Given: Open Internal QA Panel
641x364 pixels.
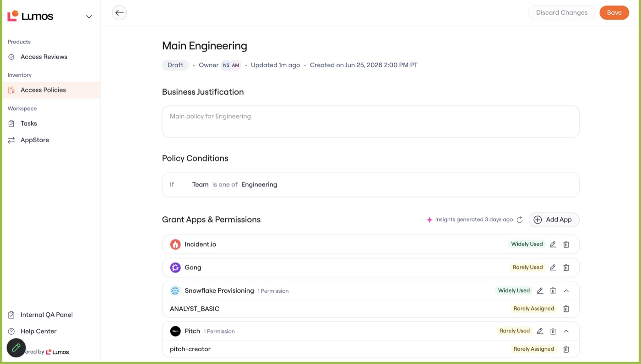Looking at the screenshot, I should (47, 315).
